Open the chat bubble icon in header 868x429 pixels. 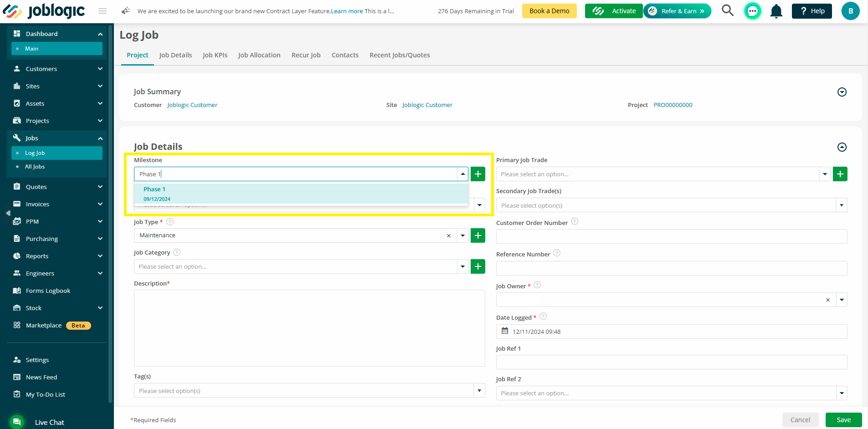(753, 11)
